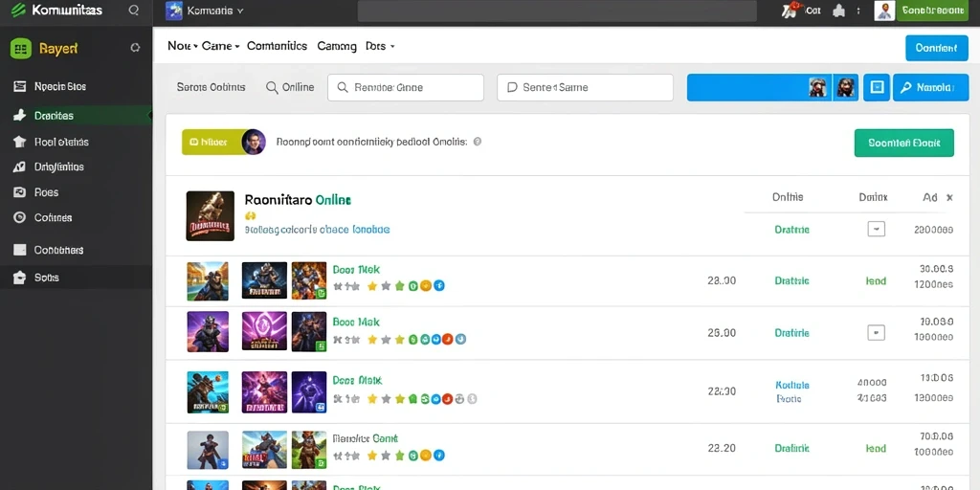Click the Roes sidebar icon

[20, 192]
